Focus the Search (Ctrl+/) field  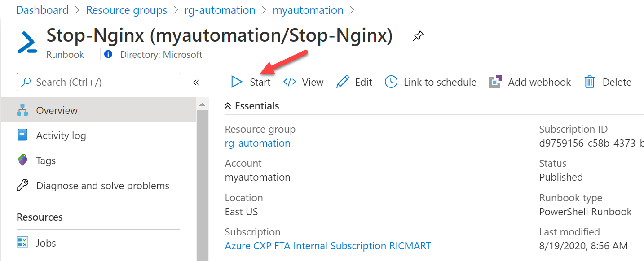pyautogui.click(x=99, y=82)
